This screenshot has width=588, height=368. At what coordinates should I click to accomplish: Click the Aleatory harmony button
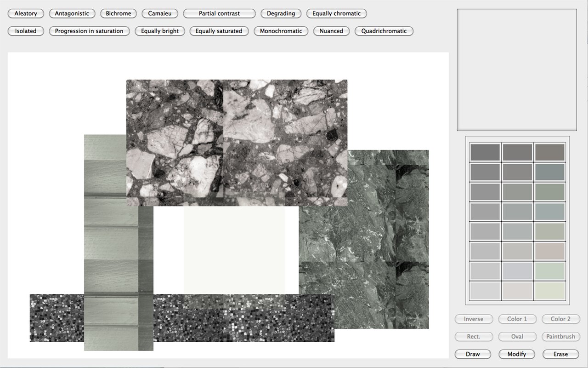tap(26, 13)
